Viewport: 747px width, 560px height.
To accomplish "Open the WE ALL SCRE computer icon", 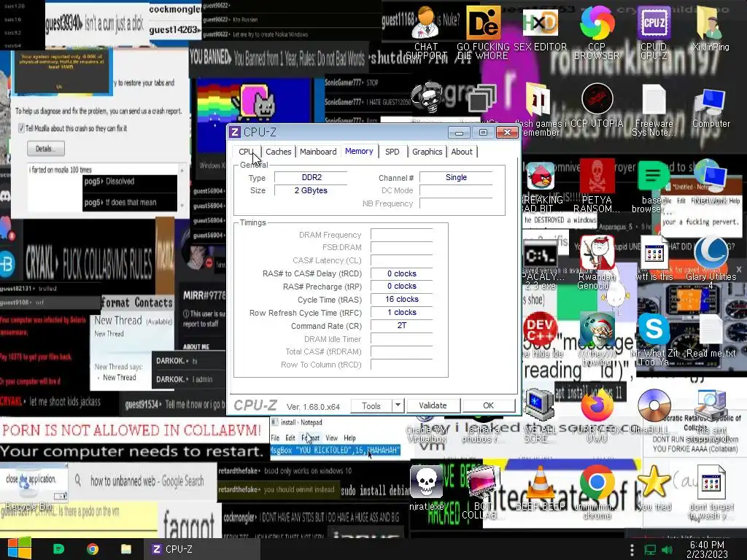I will tap(539, 405).
